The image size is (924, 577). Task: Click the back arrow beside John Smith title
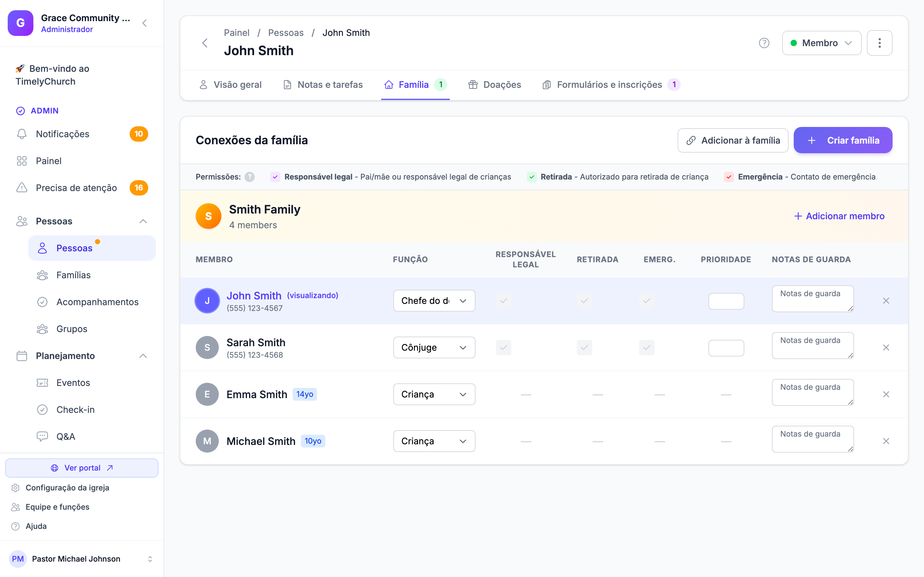click(x=205, y=43)
